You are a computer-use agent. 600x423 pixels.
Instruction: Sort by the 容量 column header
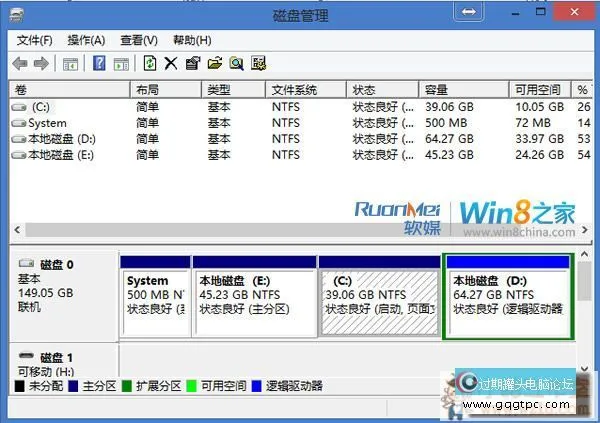pos(464,90)
